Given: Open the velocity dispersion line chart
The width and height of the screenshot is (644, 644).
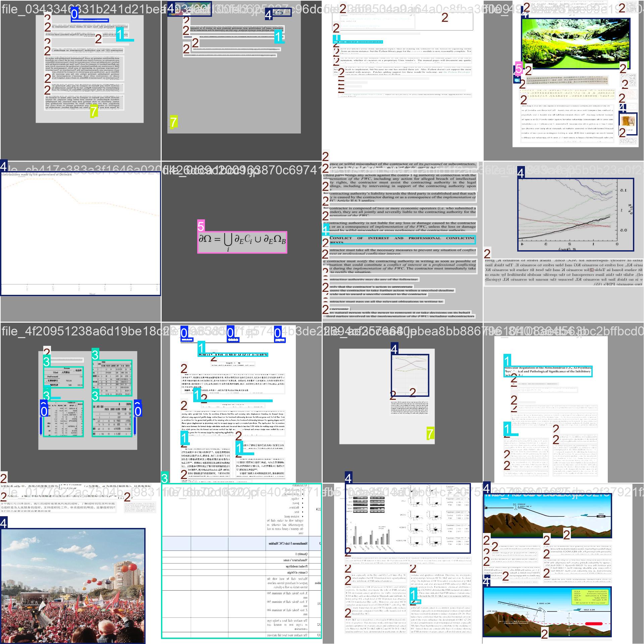Looking at the screenshot, I should point(576,215).
